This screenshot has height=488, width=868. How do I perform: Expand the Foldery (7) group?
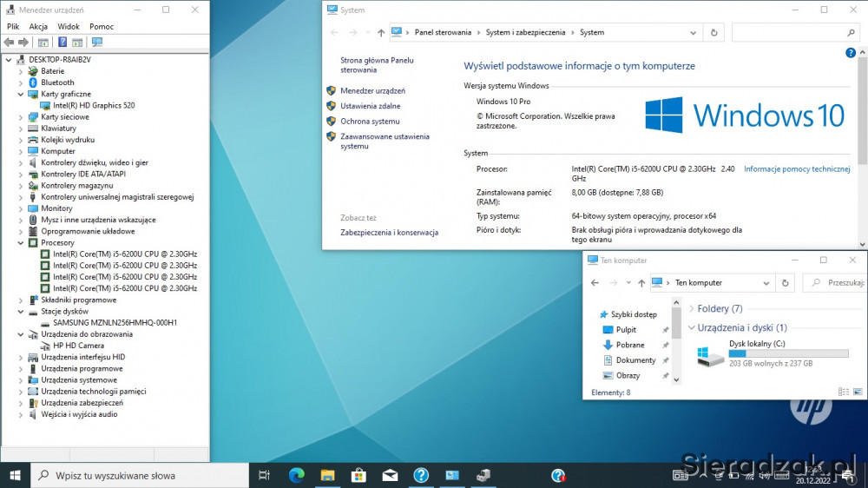pyautogui.click(x=692, y=308)
